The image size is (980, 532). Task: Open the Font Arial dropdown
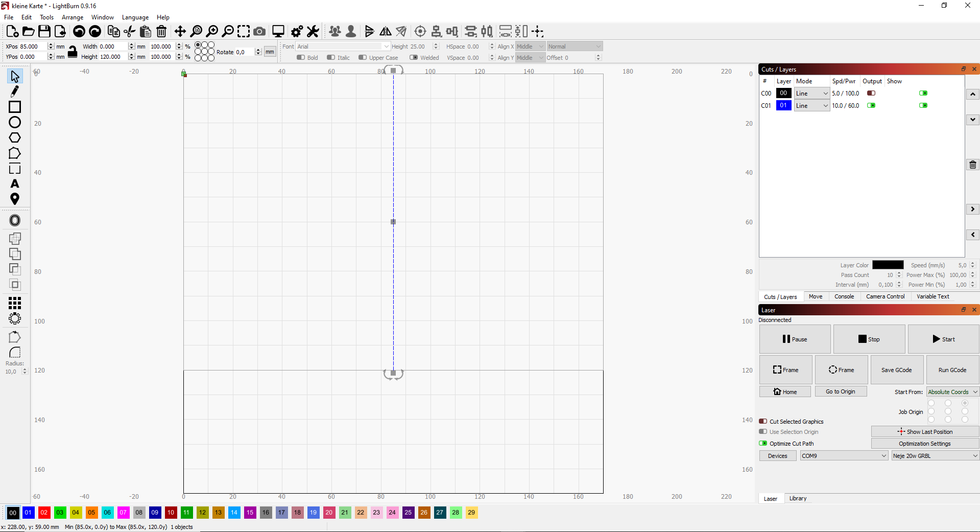(343, 47)
